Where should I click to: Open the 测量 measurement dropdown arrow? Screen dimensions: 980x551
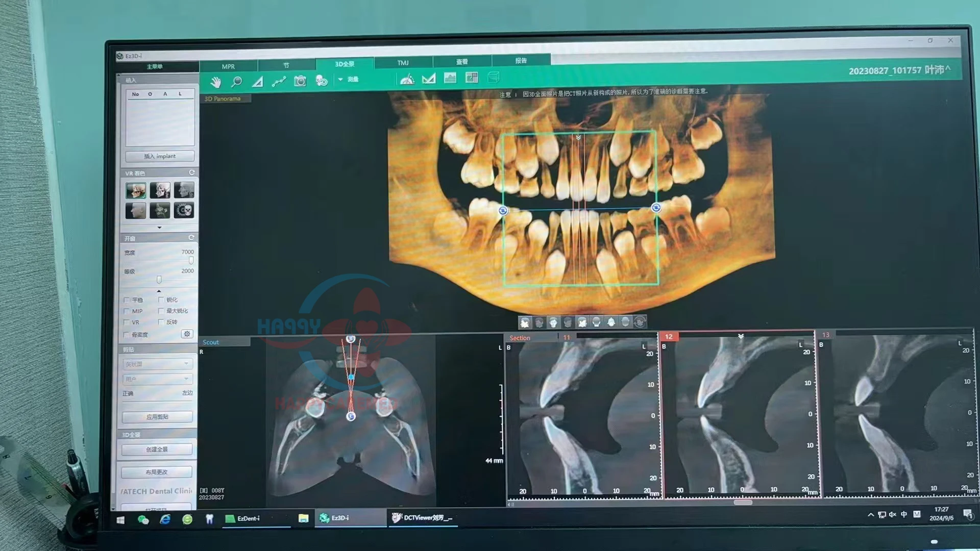coord(340,80)
